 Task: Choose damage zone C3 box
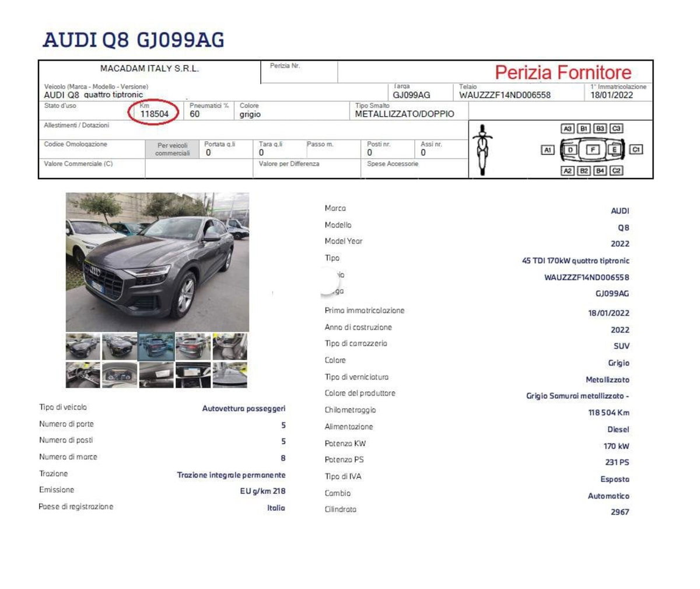[x=617, y=128]
